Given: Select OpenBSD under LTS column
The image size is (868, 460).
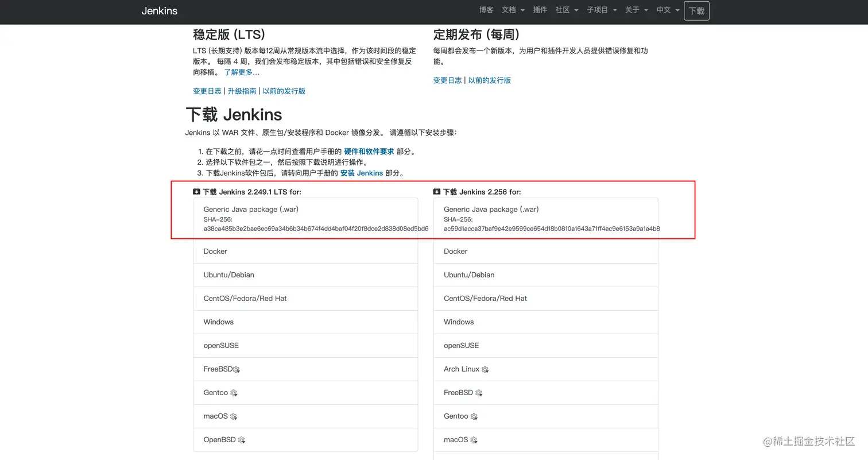Looking at the screenshot, I should [305, 440].
